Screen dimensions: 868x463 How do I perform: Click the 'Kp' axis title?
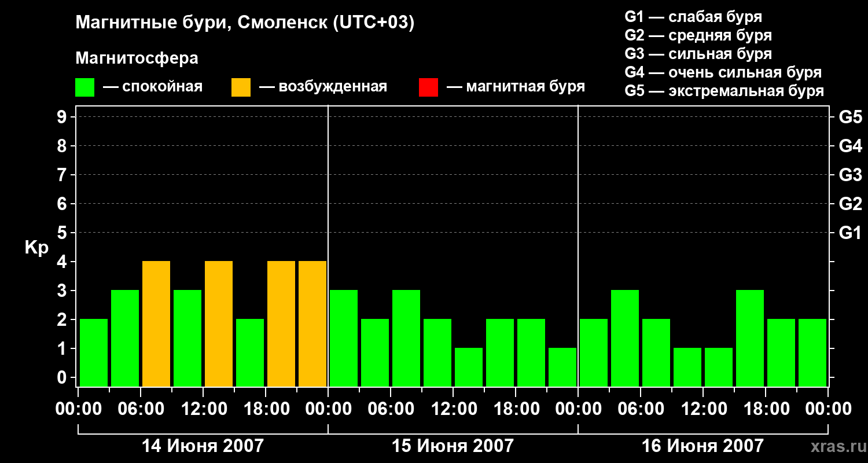pos(36,248)
